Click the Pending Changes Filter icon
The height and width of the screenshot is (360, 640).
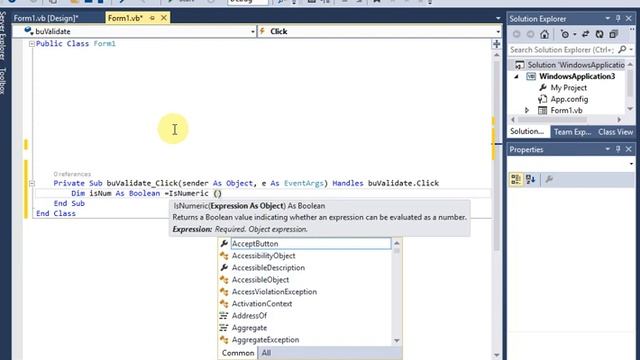(x=565, y=34)
